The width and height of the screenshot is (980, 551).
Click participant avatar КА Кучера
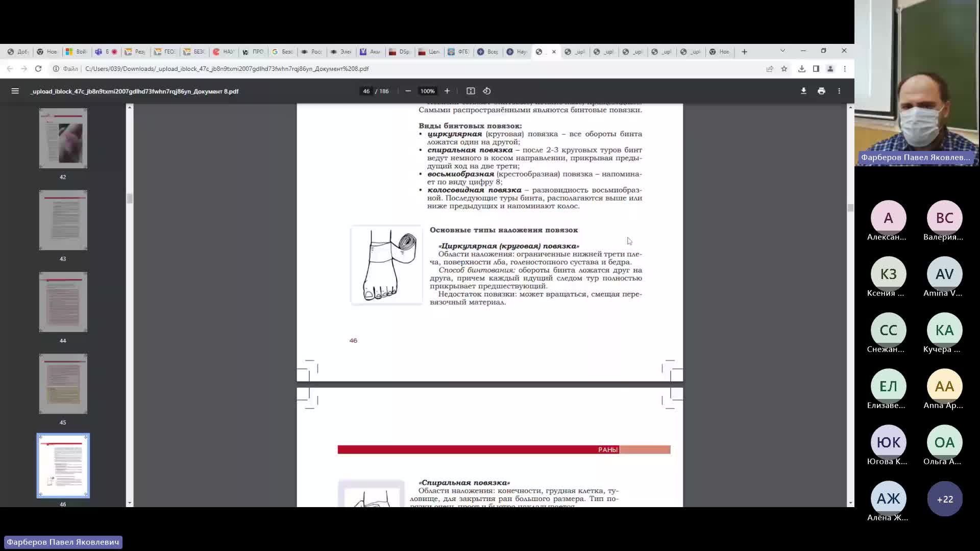[x=944, y=330]
